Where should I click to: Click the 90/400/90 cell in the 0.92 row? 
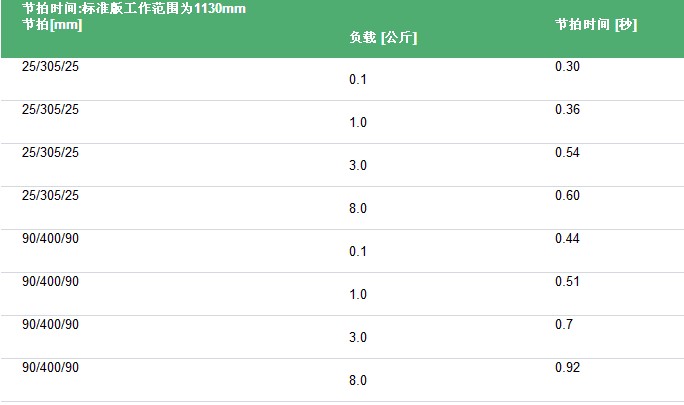point(50,367)
